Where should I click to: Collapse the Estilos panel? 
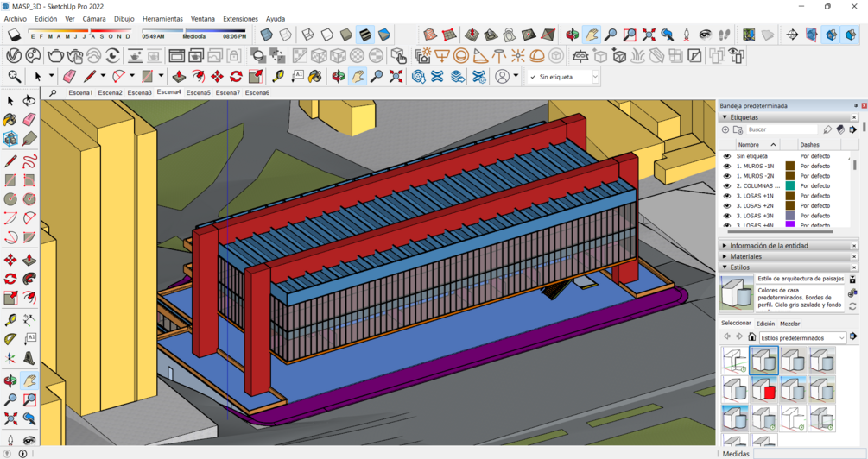click(x=725, y=267)
